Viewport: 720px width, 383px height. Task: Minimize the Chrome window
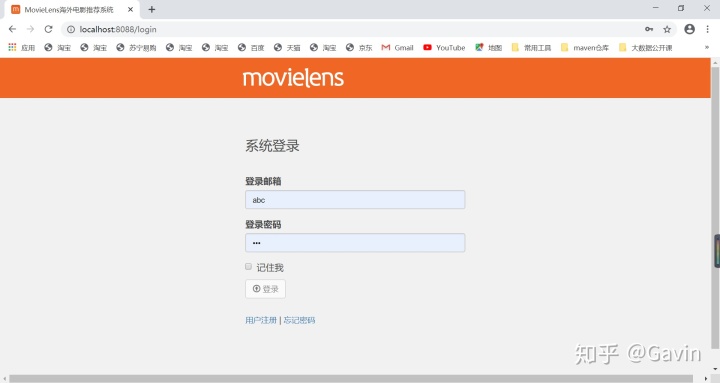656,8
